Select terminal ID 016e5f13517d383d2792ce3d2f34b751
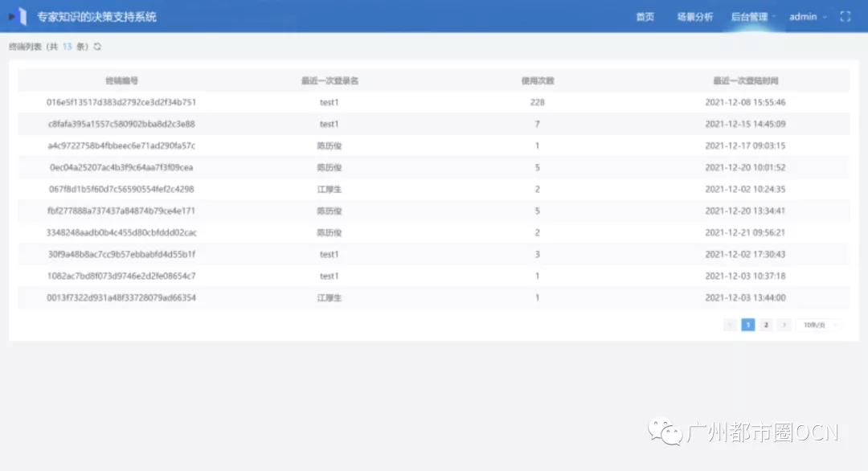 click(x=121, y=102)
